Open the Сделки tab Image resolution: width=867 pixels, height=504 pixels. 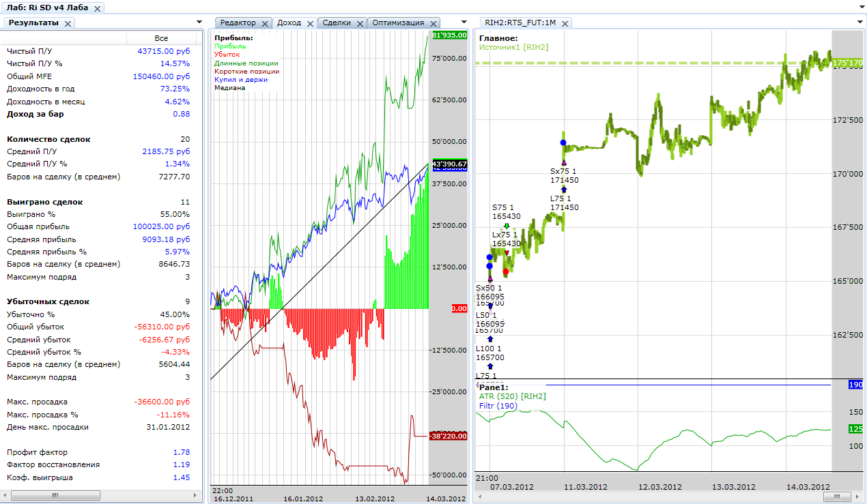337,23
